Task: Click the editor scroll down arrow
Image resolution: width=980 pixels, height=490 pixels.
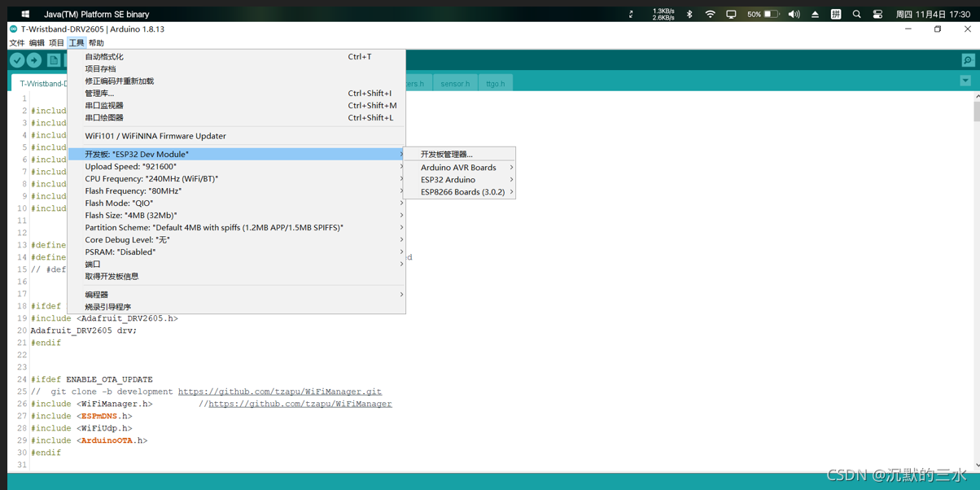Action: pos(977,466)
